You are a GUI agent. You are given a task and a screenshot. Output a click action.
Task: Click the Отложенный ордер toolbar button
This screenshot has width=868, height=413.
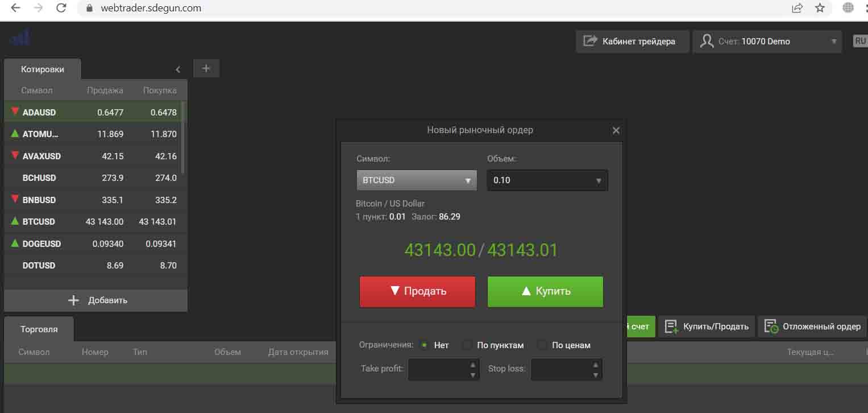pos(812,327)
